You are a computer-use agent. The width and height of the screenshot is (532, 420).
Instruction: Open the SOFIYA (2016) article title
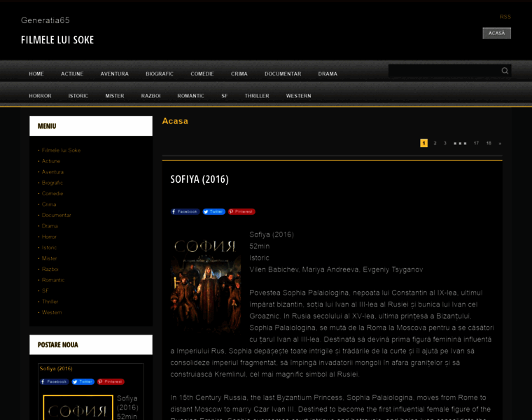[x=199, y=179]
